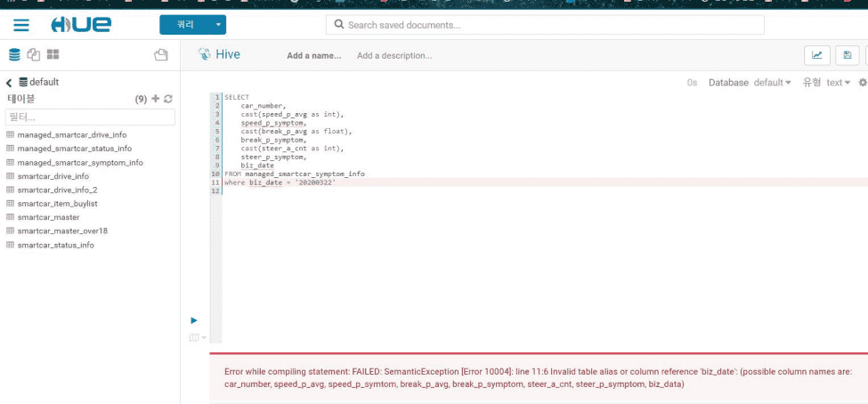Click Add a description field
The height and width of the screenshot is (404, 868).
click(394, 56)
